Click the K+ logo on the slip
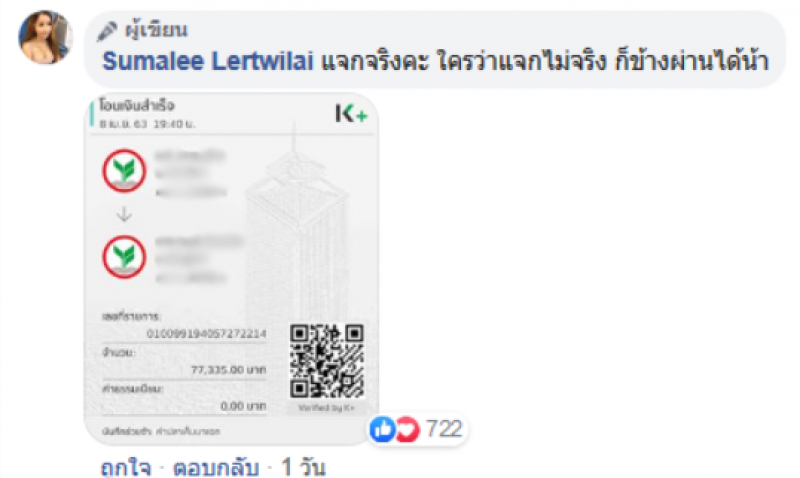 point(351,113)
